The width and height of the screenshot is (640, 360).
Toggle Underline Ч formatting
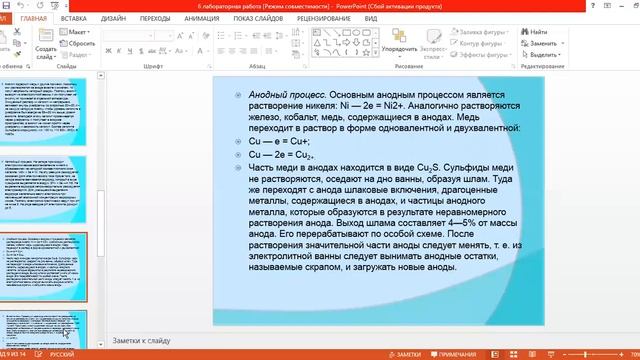coord(130,51)
